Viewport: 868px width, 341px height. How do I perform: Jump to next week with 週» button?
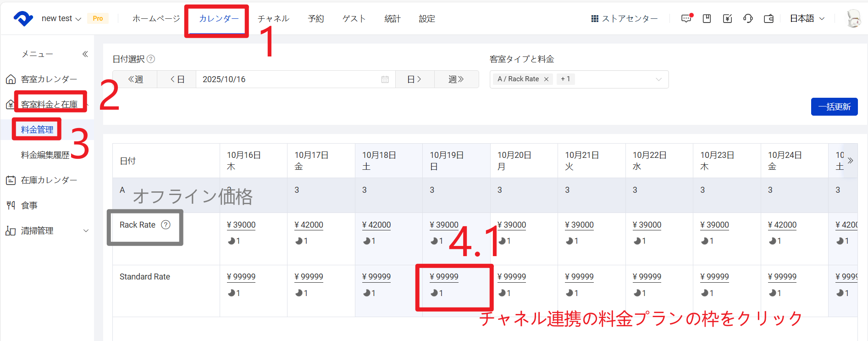pos(456,79)
